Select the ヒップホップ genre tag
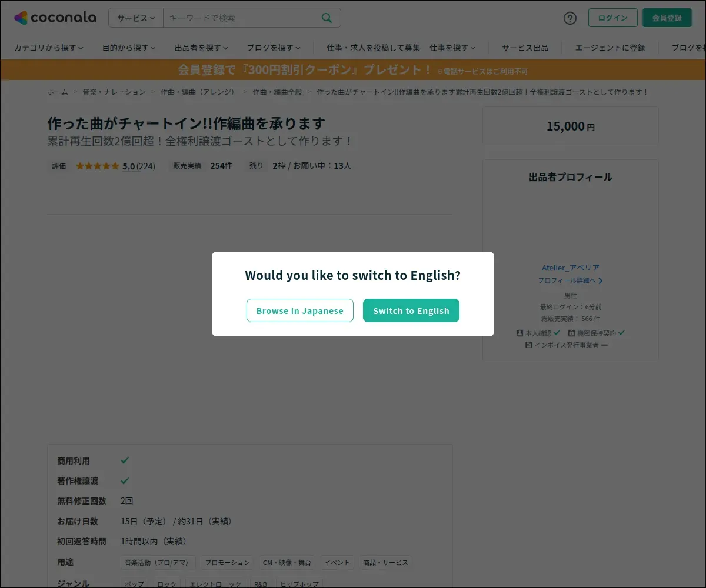 [x=299, y=583]
